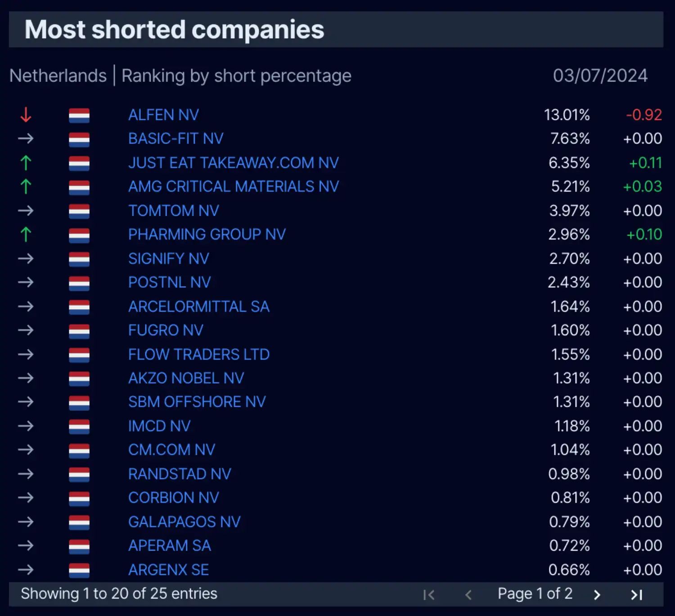This screenshot has height=616, width=675.
Task: Click the Netherlands flag beside SIGNIFY NV
Action: [x=79, y=259]
